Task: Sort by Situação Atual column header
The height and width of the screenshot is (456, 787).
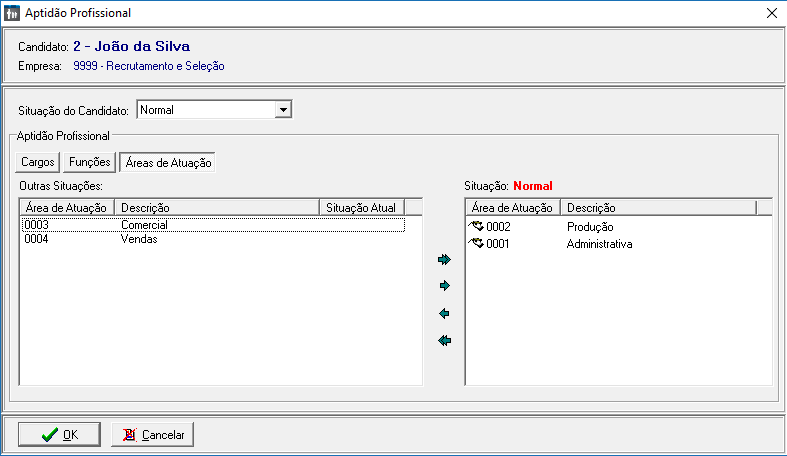Action: point(360,207)
